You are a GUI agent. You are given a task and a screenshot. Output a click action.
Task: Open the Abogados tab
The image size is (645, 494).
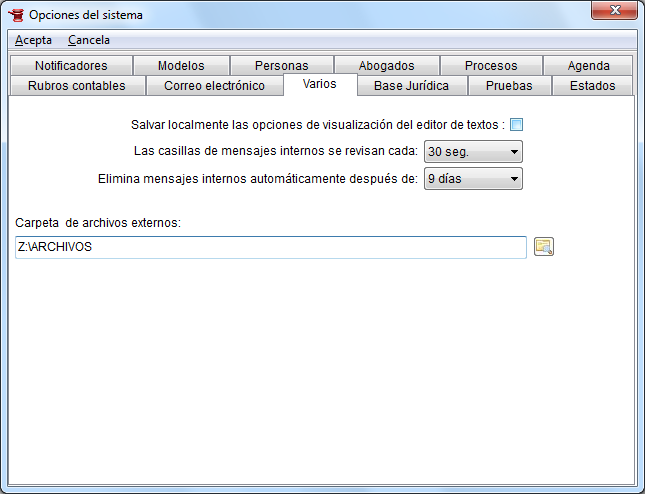click(386, 66)
